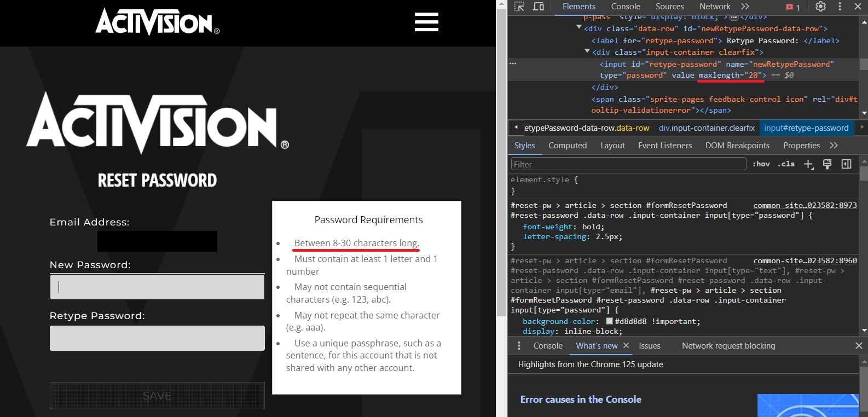Viewport: 868px width, 417px height.
Task: Open the Computed sub-tab
Action: click(568, 146)
